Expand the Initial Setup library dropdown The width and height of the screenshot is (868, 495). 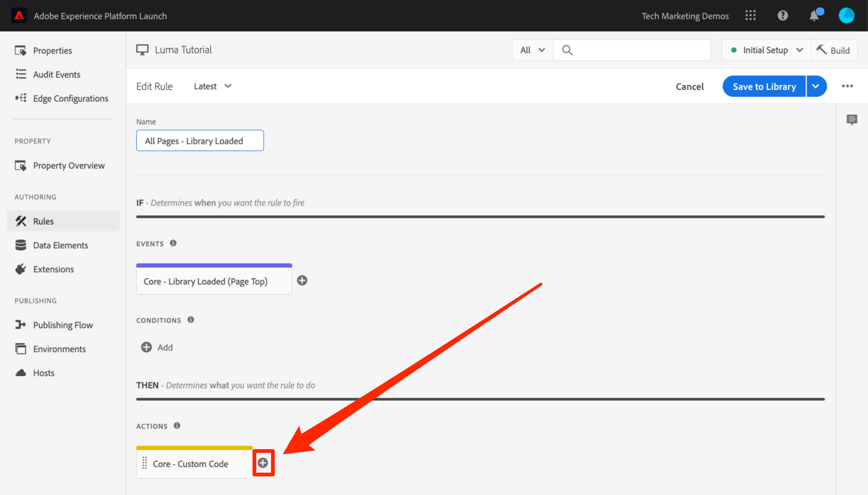click(767, 50)
